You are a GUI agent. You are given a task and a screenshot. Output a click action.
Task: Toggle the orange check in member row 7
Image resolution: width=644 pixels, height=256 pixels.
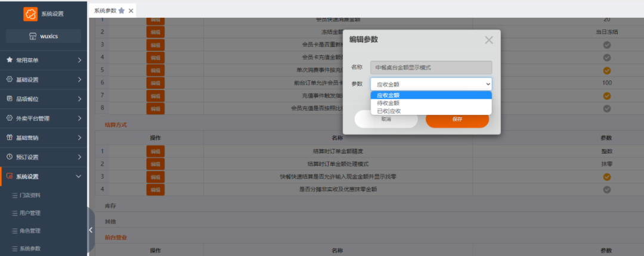(x=606, y=96)
